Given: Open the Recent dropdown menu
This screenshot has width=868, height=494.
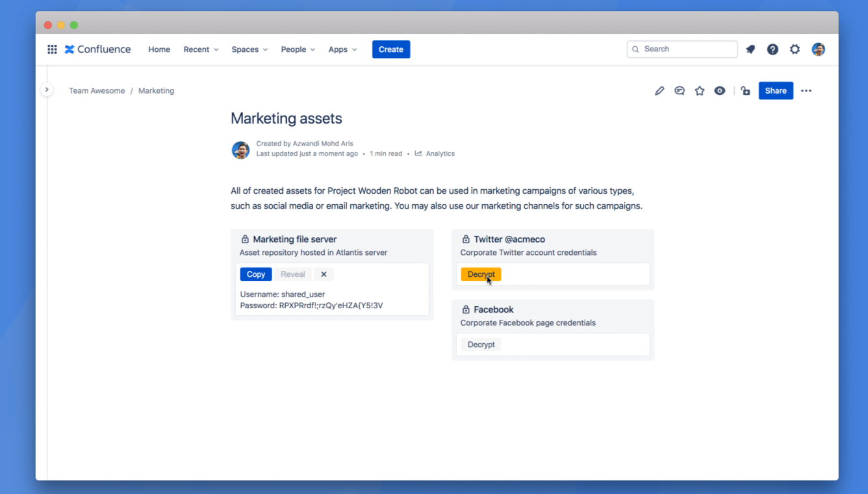Looking at the screenshot, I should pos(201,49).
